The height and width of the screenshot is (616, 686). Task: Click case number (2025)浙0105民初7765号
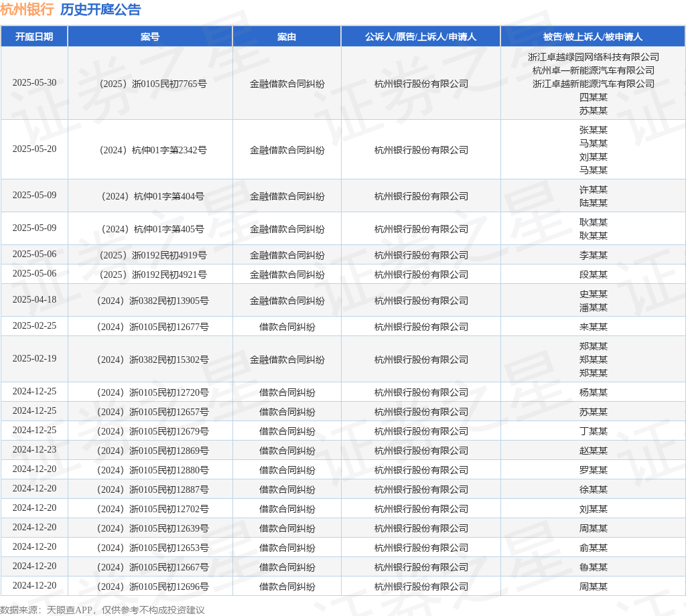pos(153,84)
